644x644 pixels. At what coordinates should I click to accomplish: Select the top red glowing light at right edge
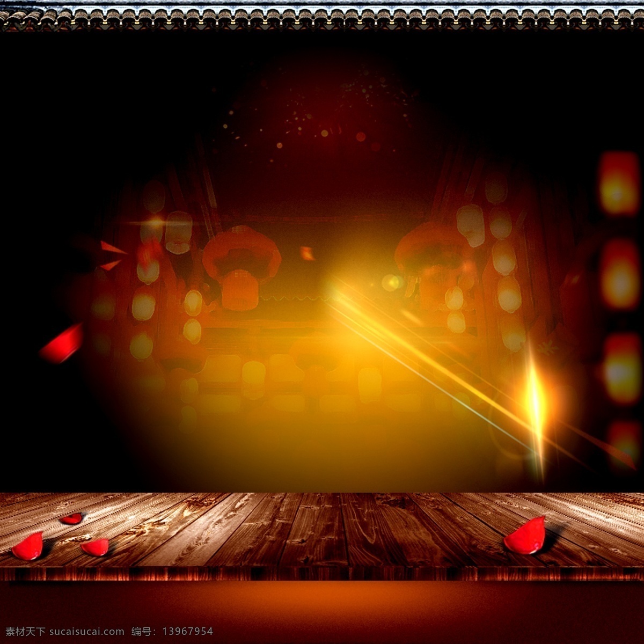[619, 183]
